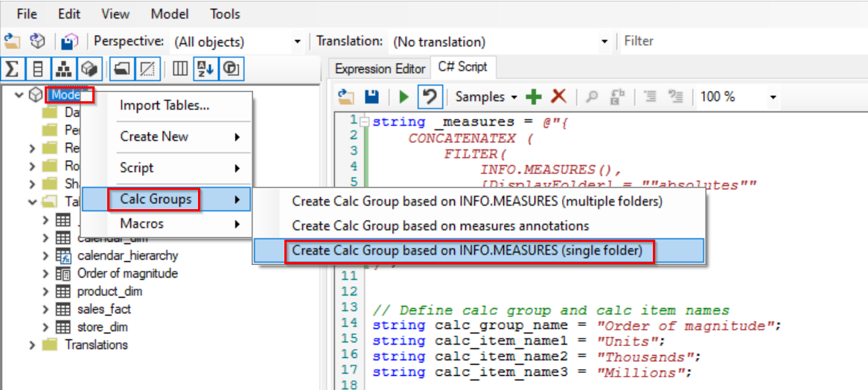The width and height of the screenshot is (868, 390).
Task: Open the Tools menu
Action: (x=225, y=14)
